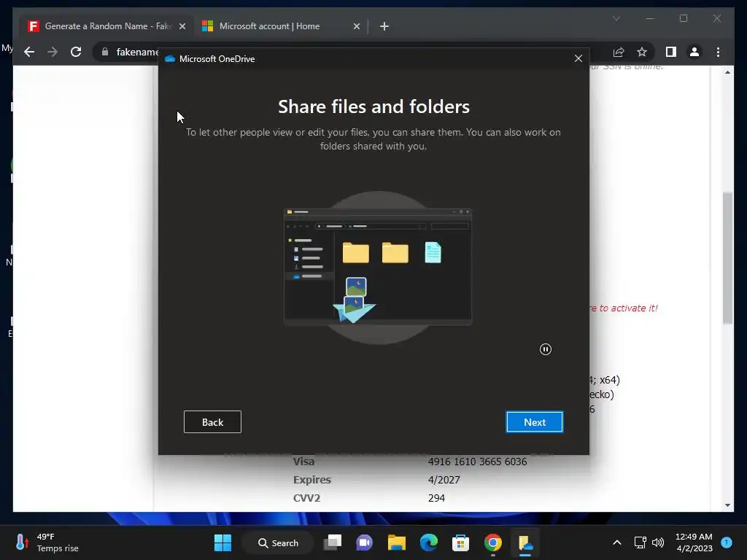This screenshot has width=747, height=560.
Task: Click the Visa card number 4916 1610 3665 6036
Action: click(x=477, y=462)
